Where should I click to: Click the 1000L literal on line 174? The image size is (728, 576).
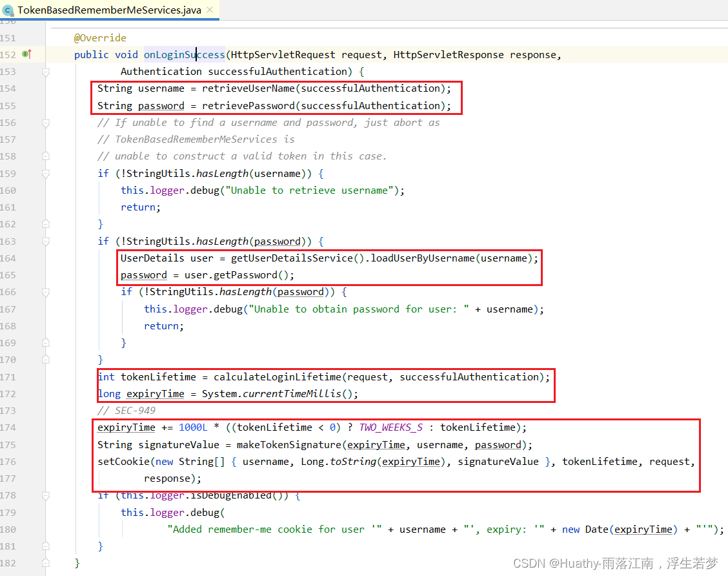pos(193,427)
